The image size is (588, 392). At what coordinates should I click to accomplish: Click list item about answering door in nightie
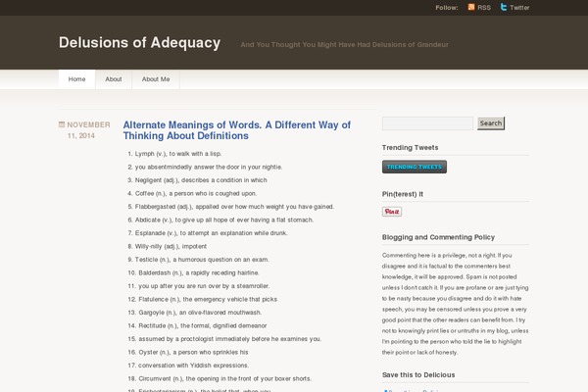(209, 167)
